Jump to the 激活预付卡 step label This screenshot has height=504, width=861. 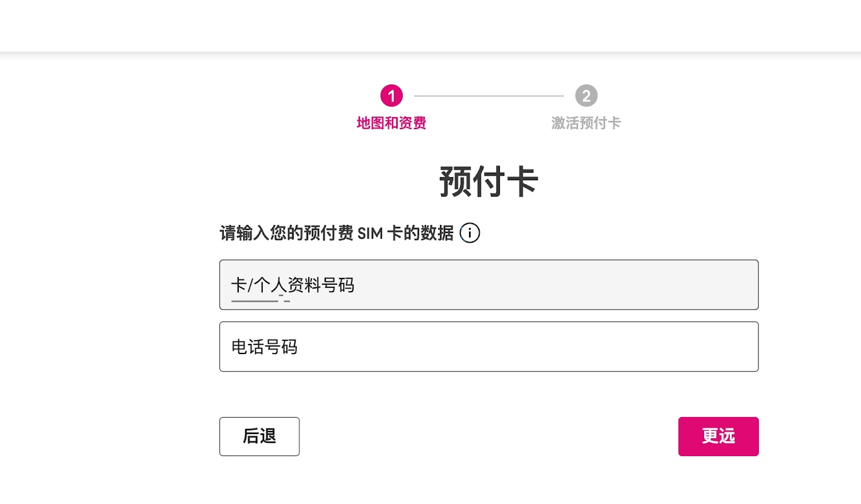click(x=586, y=123)
